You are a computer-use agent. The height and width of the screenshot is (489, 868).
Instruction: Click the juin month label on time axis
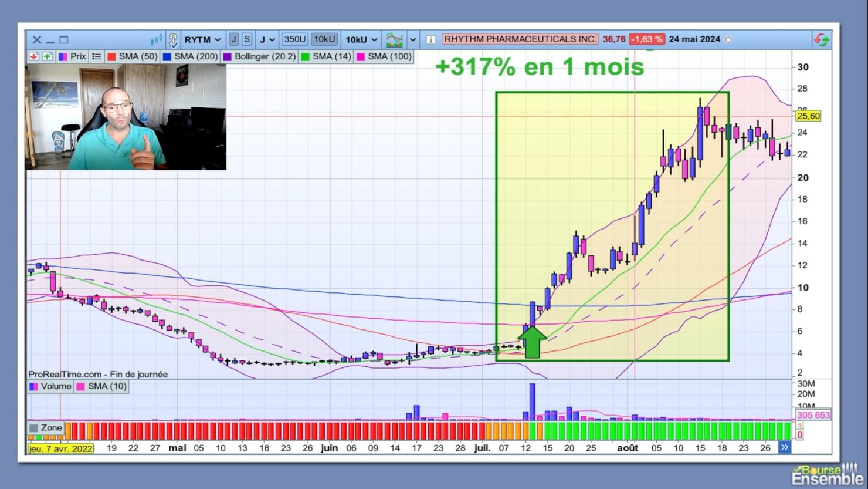329,448
